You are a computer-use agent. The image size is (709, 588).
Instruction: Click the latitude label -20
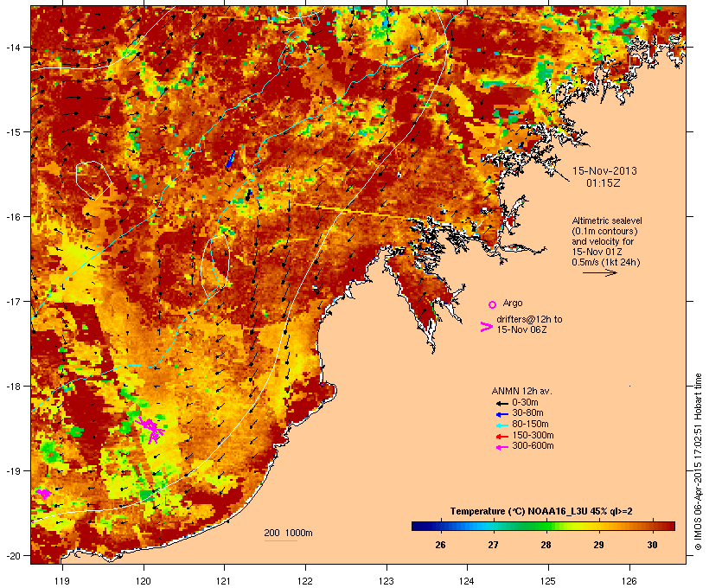pyautogui.click(x=13, y=556)
